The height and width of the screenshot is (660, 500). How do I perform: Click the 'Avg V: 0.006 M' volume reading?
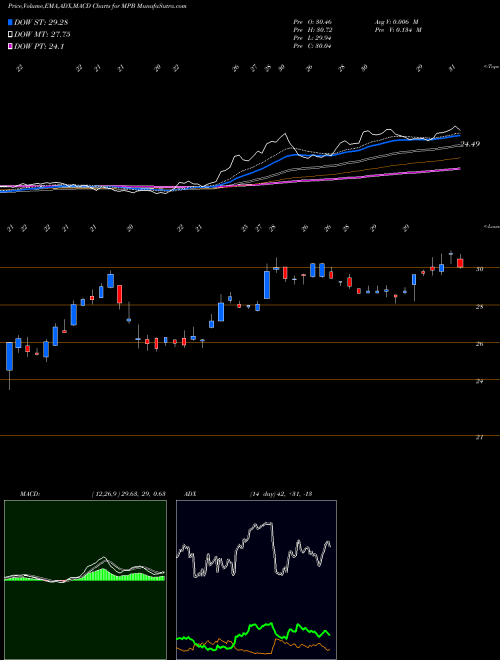click(x=396, y=22)
